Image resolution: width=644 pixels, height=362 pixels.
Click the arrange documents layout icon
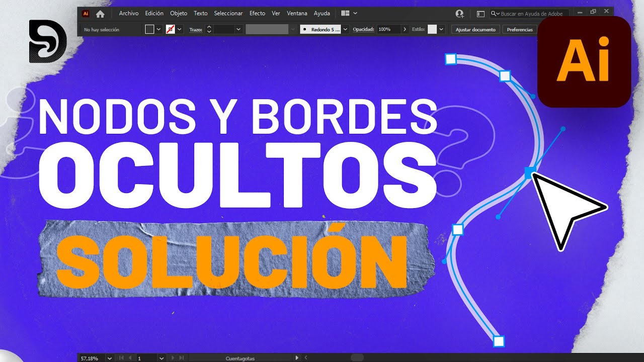tap(345, 14)
